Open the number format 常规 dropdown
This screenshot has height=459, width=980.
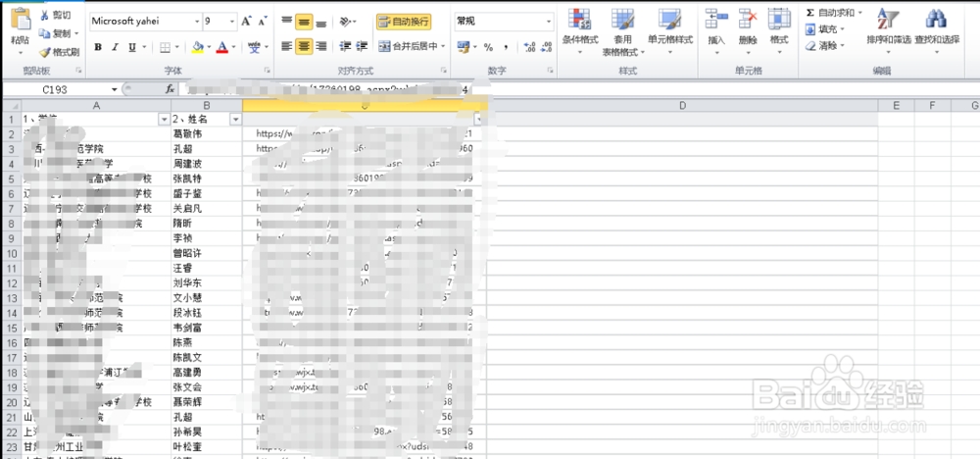(x=549, y=22)
